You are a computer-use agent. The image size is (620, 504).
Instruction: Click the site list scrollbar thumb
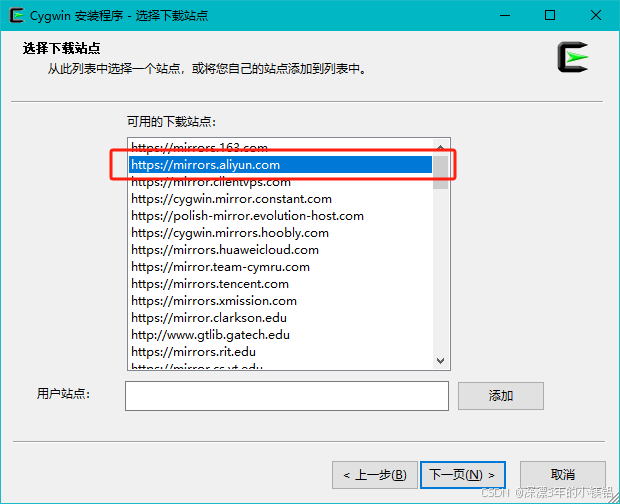pos(440,172)
